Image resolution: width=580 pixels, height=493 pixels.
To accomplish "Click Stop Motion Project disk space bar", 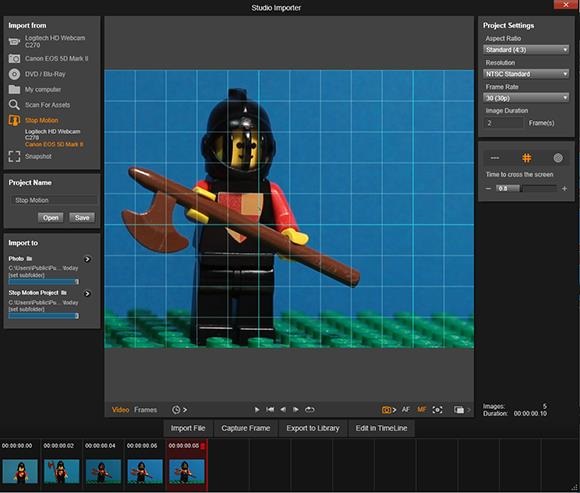I will (44, 316).
